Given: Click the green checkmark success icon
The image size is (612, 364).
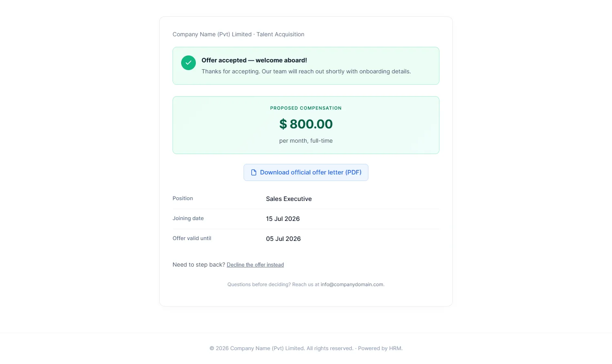Looking at the screenshot, I should [188, 63].
